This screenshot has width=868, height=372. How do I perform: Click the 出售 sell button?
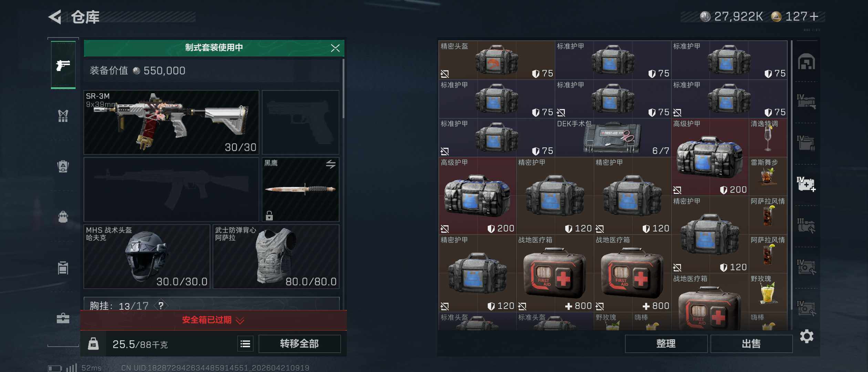pyautogui.click(x=751, y=344)
